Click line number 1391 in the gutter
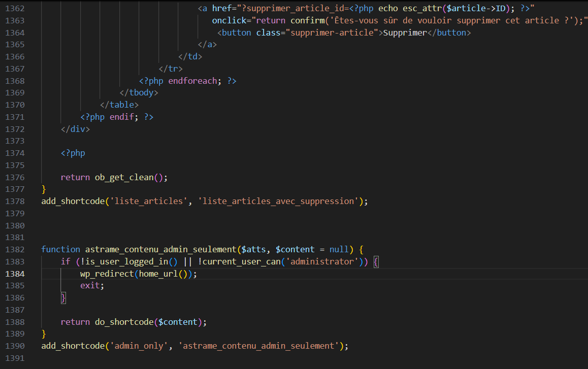Viewport: 588px width, 369px height. click(x=15, y=358)
